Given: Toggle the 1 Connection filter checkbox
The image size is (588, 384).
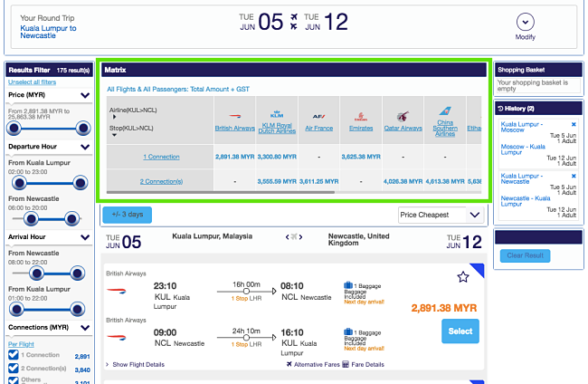Looking at the screenshot, I should (x=14, y=355).
